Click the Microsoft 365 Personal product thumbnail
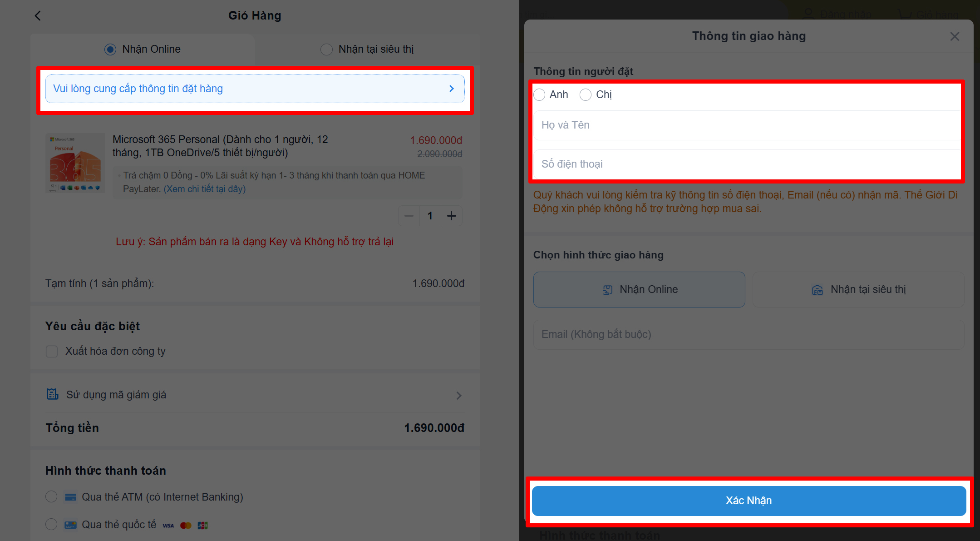980x541 pixels. click(75, 163)
